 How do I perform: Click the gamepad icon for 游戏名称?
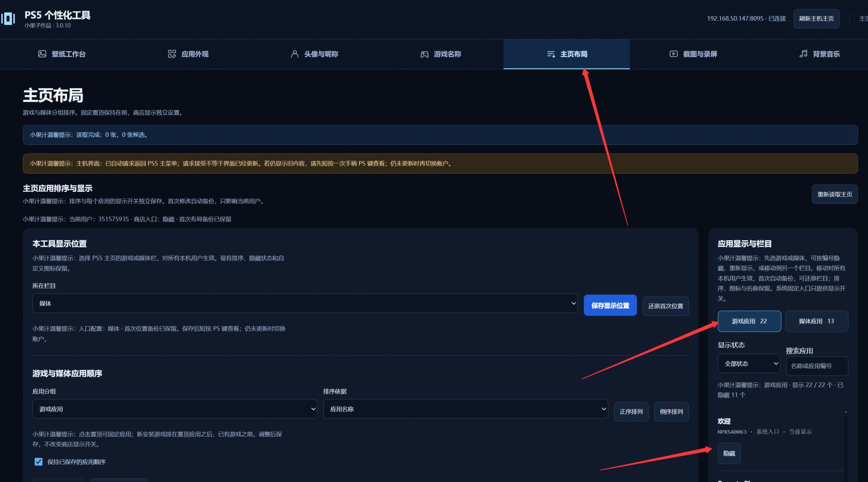(x=424, y=54)
